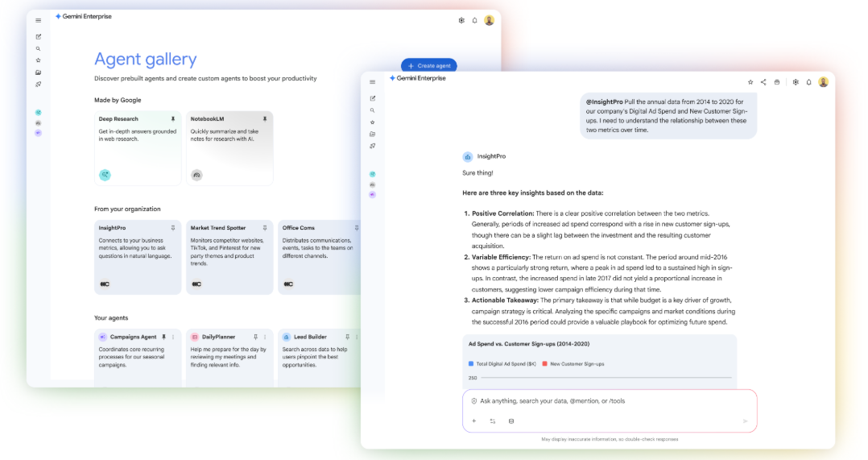868x460 pixels.
Task: Toggle pin on InsightPro agent card
Action: coord(172,228)
